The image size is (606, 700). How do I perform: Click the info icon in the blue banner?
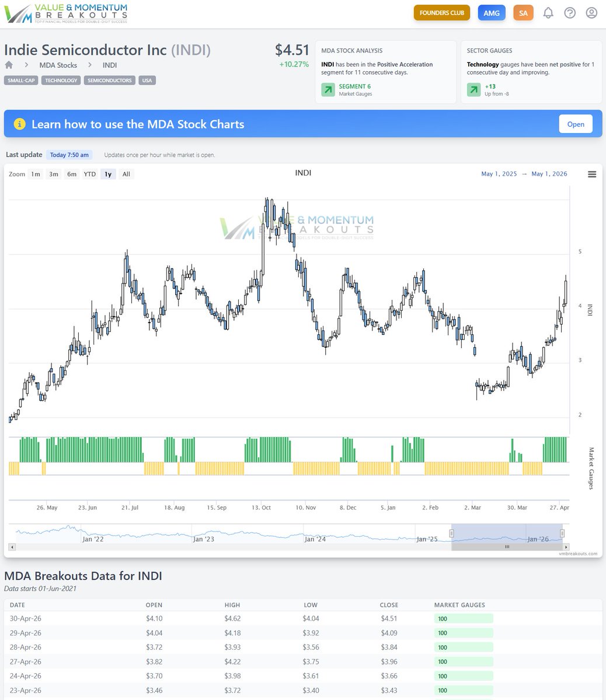pos(19,124)
